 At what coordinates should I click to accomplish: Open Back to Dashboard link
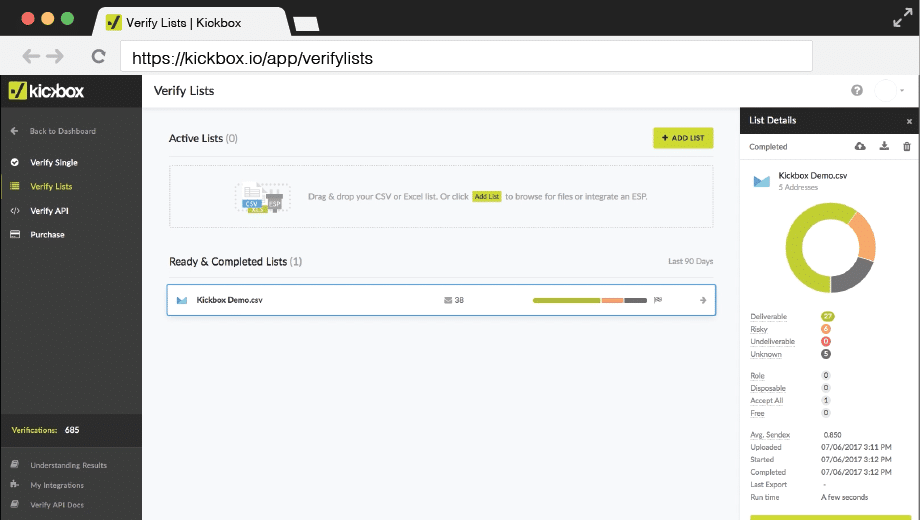(x=63, y=131)
